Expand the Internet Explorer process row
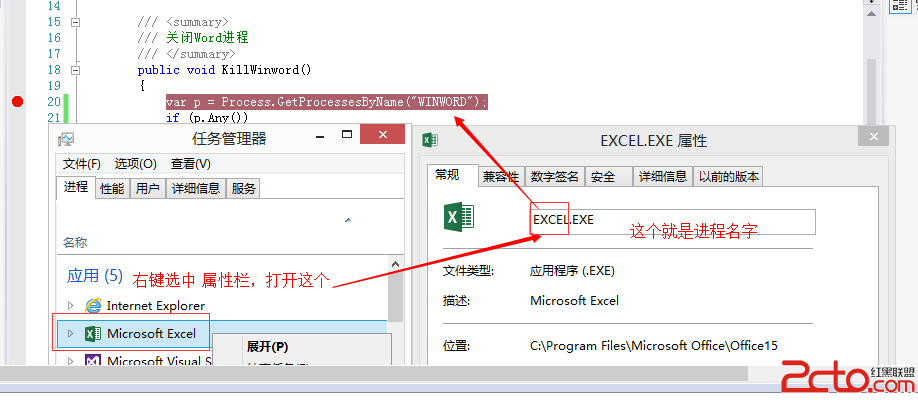The width and height of the screenshot is (918, 403). 71,305
